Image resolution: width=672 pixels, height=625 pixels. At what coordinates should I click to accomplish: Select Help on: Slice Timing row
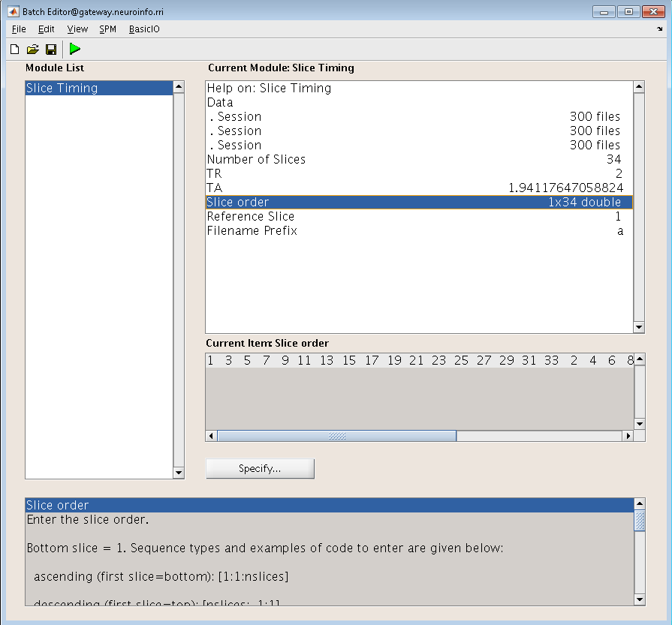pyautogui.click(x=419, y=88)
